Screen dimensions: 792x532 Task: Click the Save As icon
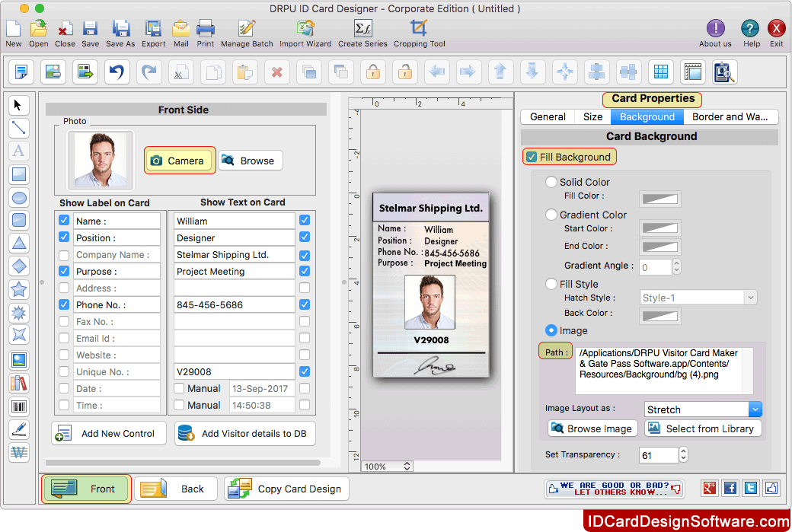[120, 33]
